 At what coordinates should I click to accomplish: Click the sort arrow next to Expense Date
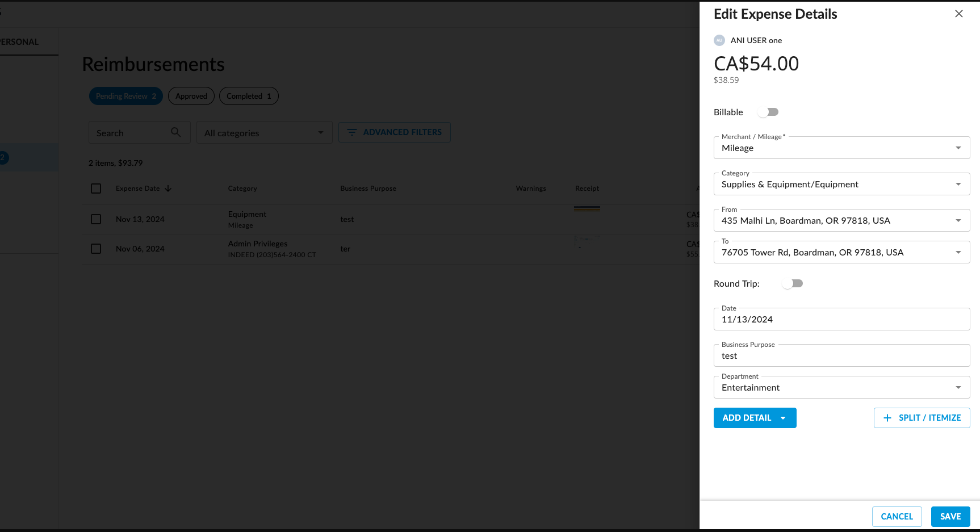pos(168,188)
